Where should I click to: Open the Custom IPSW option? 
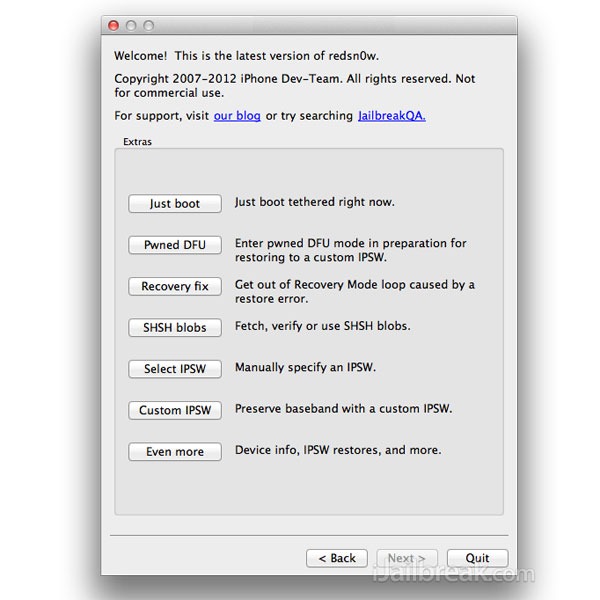point(175,410)
